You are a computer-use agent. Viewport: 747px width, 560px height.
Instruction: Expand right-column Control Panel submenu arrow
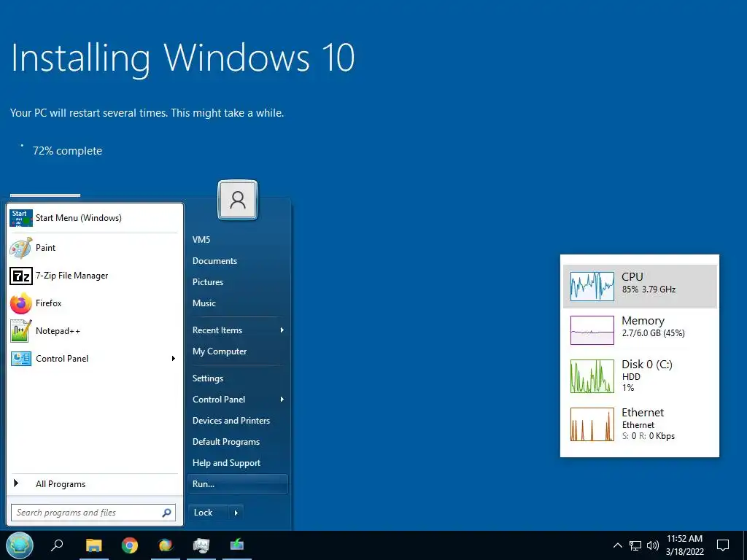(x=282, y=400)
